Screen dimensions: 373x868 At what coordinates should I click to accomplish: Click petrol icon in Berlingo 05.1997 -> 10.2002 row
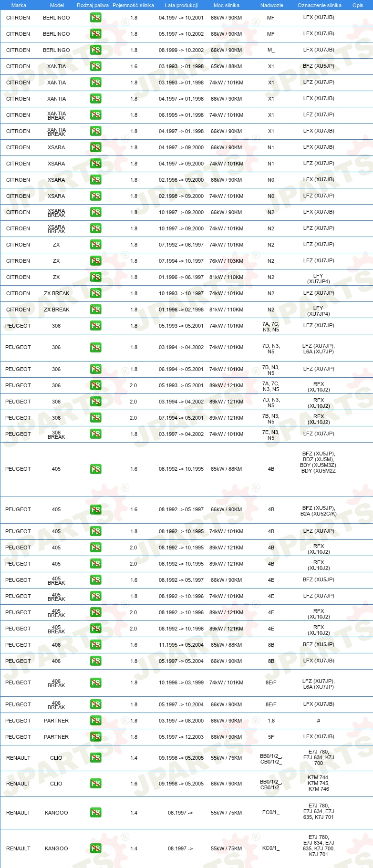[x=95, y=34]
